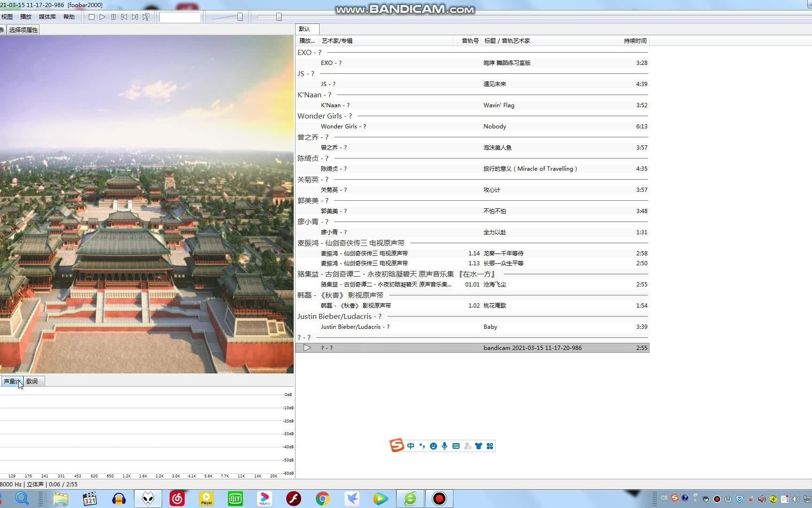Click the Play toolbar button
The image size is (812, 508).
point(102,17)
